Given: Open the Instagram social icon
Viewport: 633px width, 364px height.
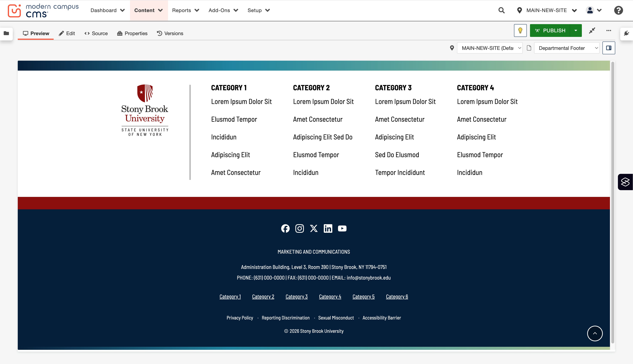Looking at the screenshot, I should pyautogui.click(x=299, y=228).
